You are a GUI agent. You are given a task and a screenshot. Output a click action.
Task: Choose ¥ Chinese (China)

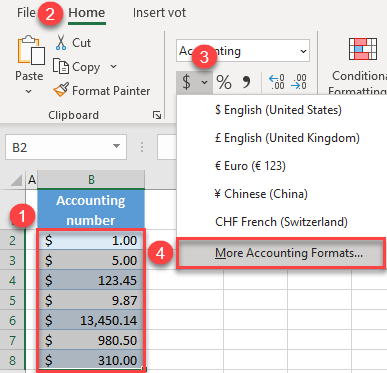pos(282,194)
